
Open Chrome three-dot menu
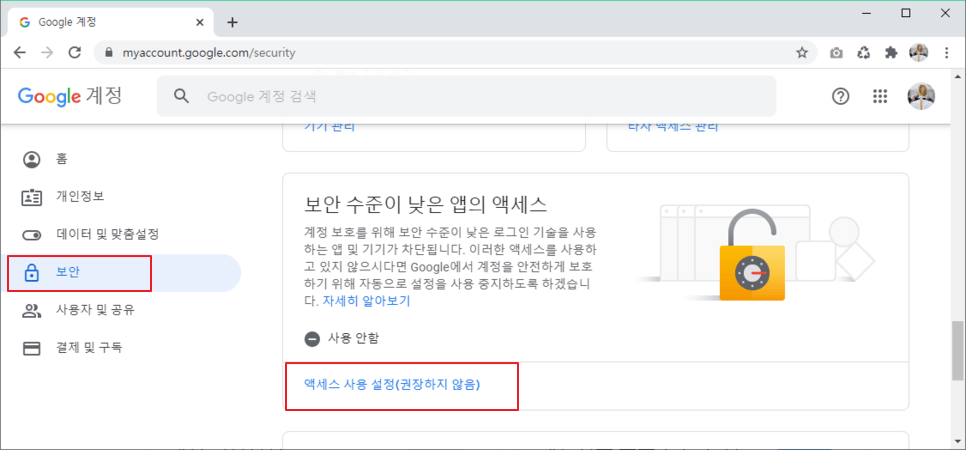947,53
